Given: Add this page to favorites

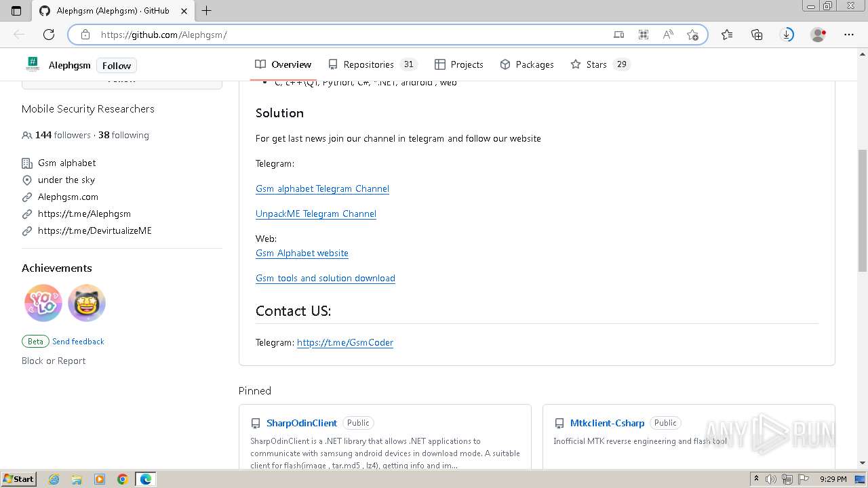Looking at the screenshot, I should (692, 35).
